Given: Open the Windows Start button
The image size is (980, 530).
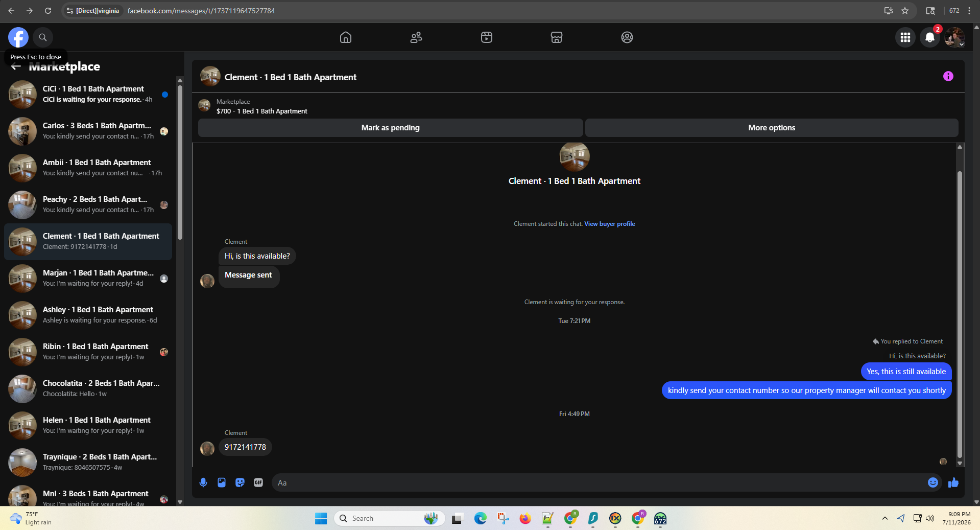Looking at the screenshot, I should tap(321, 518).
